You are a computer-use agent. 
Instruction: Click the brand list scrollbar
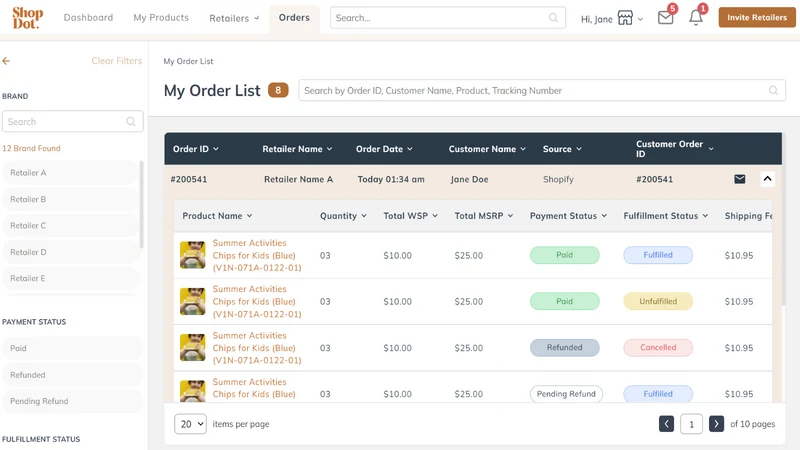click(141, 204)
